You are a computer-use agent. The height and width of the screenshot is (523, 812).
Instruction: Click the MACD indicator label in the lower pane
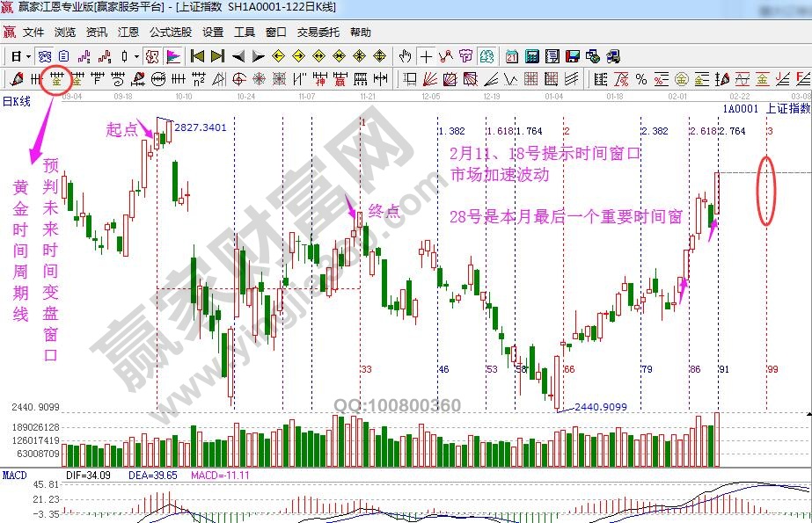(x=14, y=476)
